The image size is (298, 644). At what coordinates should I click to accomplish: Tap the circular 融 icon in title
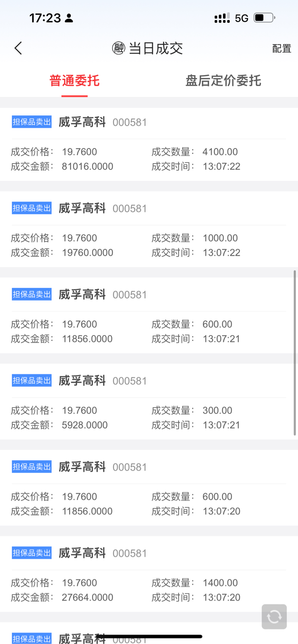pyautogui.click(x=118, y=48)
